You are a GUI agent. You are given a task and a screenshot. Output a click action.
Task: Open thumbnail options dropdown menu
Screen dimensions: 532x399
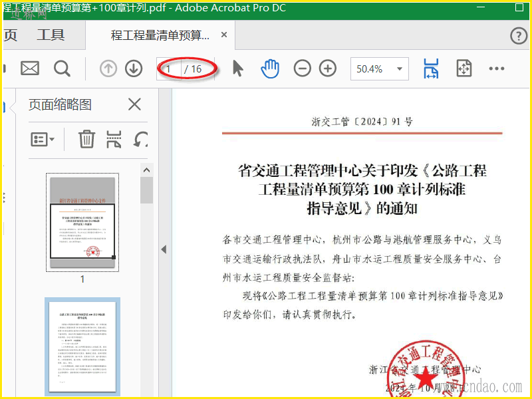click(43, 139)
